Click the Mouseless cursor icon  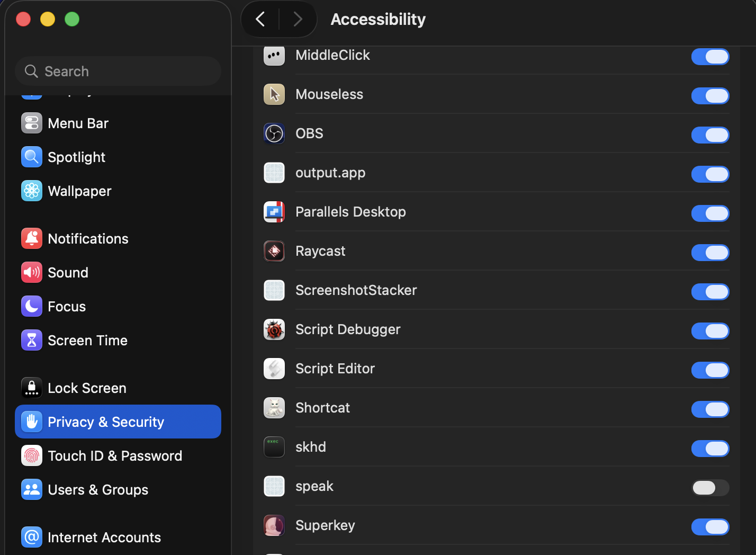(x=274, y=94)
